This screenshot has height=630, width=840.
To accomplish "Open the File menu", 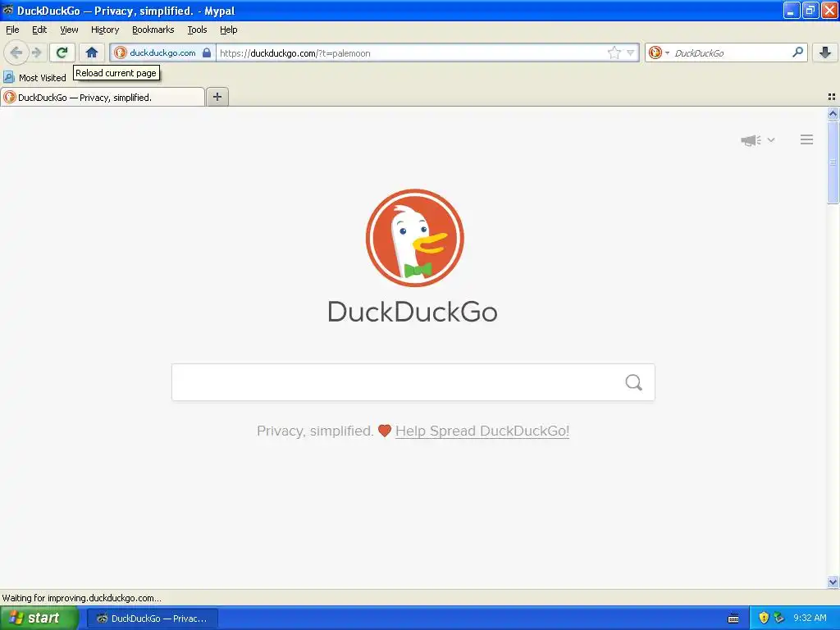I will click(x=12, y=30).
